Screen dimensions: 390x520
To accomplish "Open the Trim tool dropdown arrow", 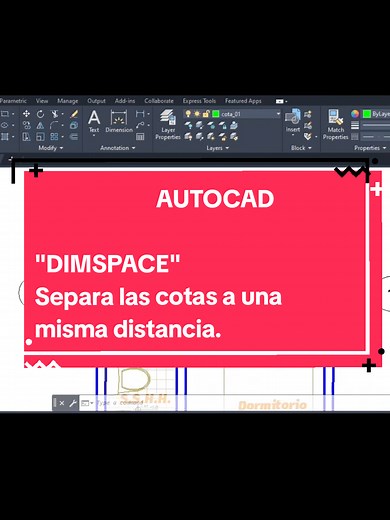I will 62,114.
